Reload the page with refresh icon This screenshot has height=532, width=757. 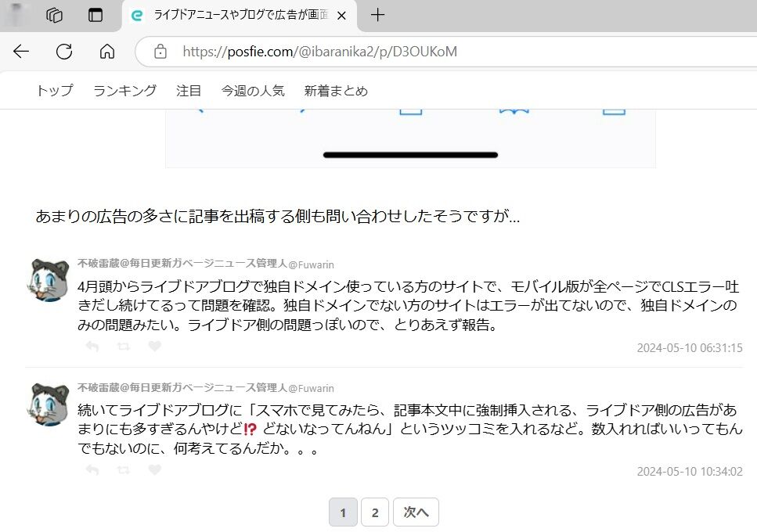(x=63, y=51)
